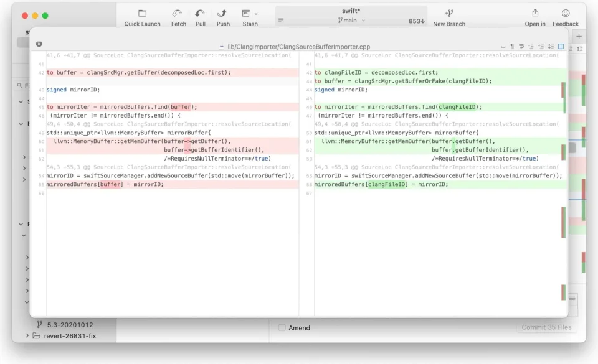Click the added line 'mirroredBuffers[clangFileID] = mirrorID;'

439,184
